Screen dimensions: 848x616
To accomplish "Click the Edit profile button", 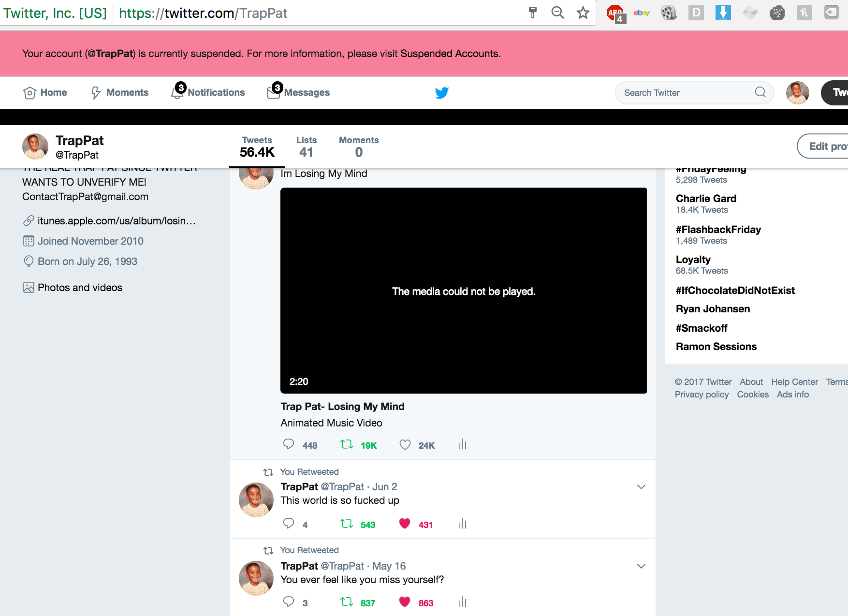I will point(823,146).
